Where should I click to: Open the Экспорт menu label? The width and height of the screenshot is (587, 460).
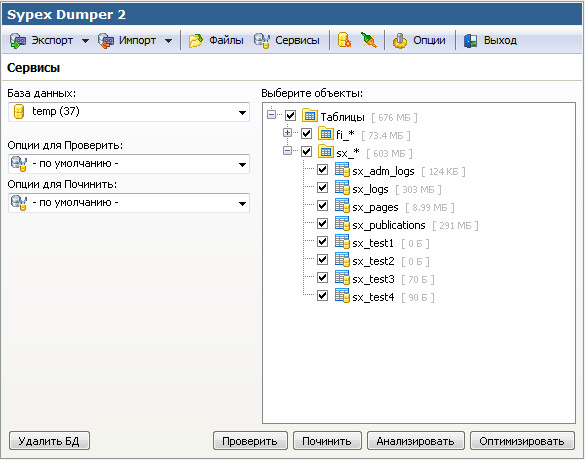pyautogui.click(x=52, y=40)
